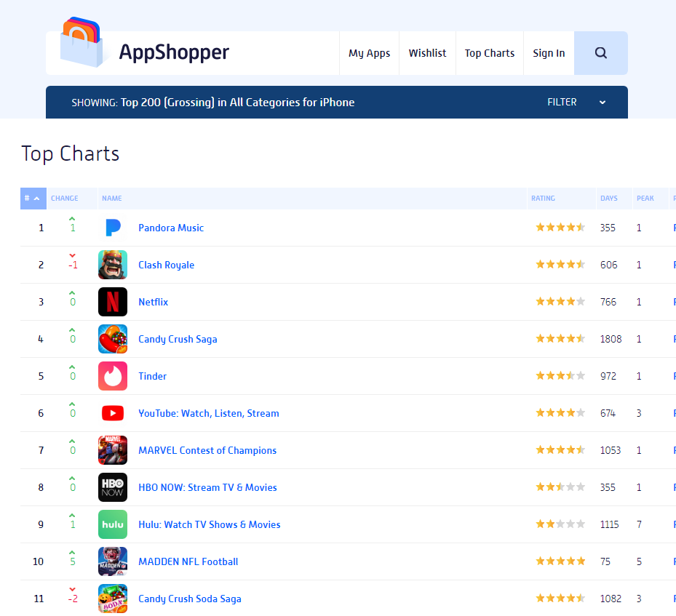Open the YouTube app icon
The width and height of the screenshot is (676, 616).
[x=113, y=413]
